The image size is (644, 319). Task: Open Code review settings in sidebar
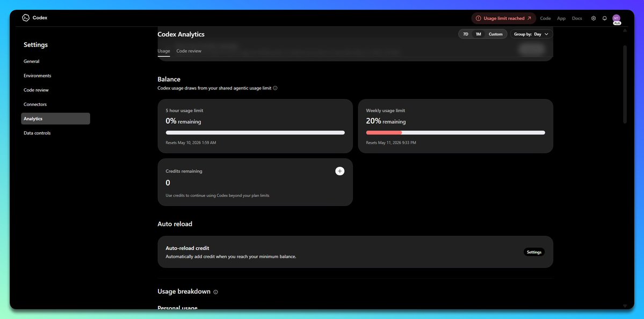[55, 90]
